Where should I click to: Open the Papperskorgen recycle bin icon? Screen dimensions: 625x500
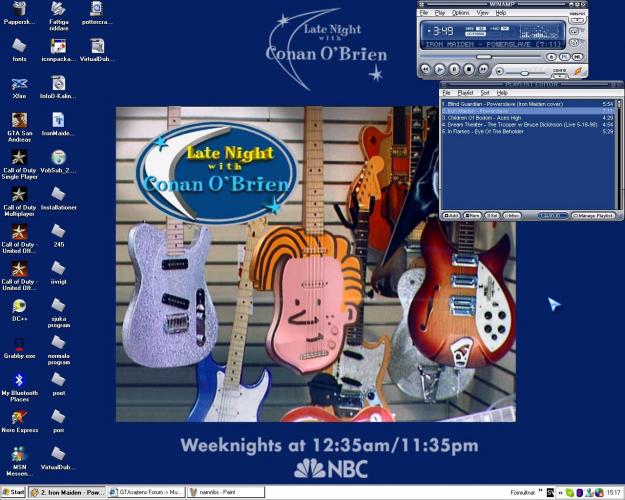pyautogui.click(x=19, y=14)
